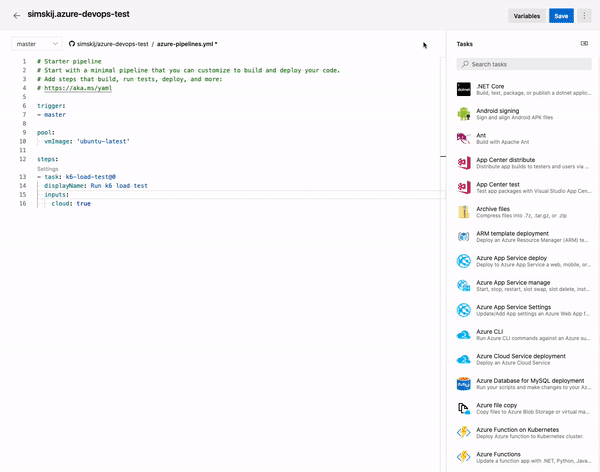Click the .NET Core task description
The height and width of the screenshot is (472, 600).
(x=533, y=93)
